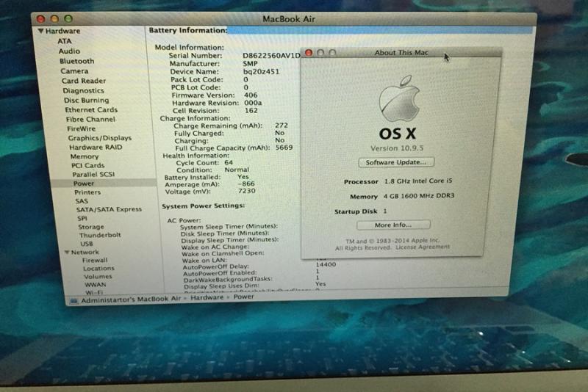Select Volumes under Network
588x392 pixels.
(x=98, y=277)
